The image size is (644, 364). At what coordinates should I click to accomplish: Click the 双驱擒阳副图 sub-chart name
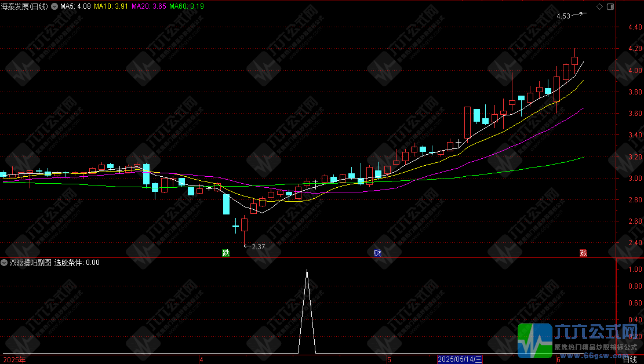pyautogui.click(x=30, y=263)
